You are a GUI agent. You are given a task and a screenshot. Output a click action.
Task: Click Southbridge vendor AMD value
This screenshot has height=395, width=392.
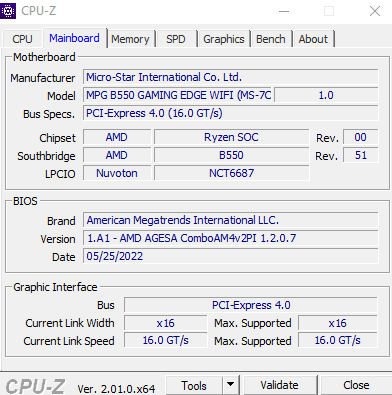click(117, 155)
